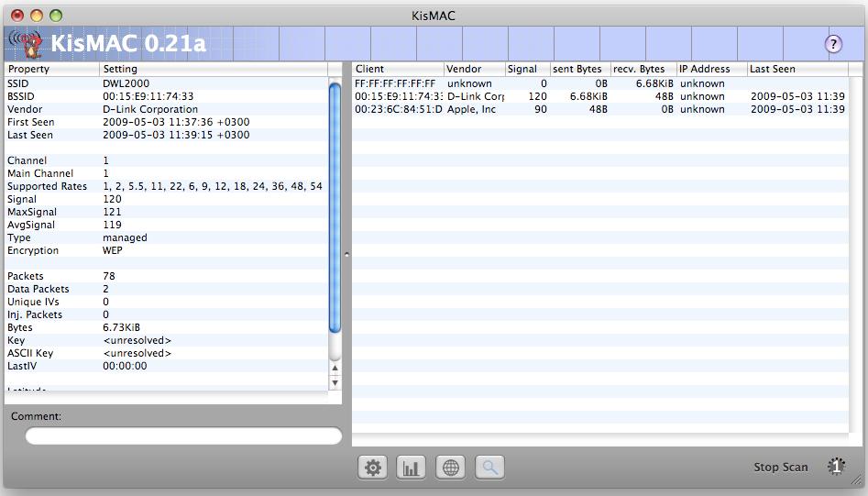Image resolution: width=868 pixels, height=496 pixels.
Task: Click the D-Link client signal value 120
Action: click(537, 96)
